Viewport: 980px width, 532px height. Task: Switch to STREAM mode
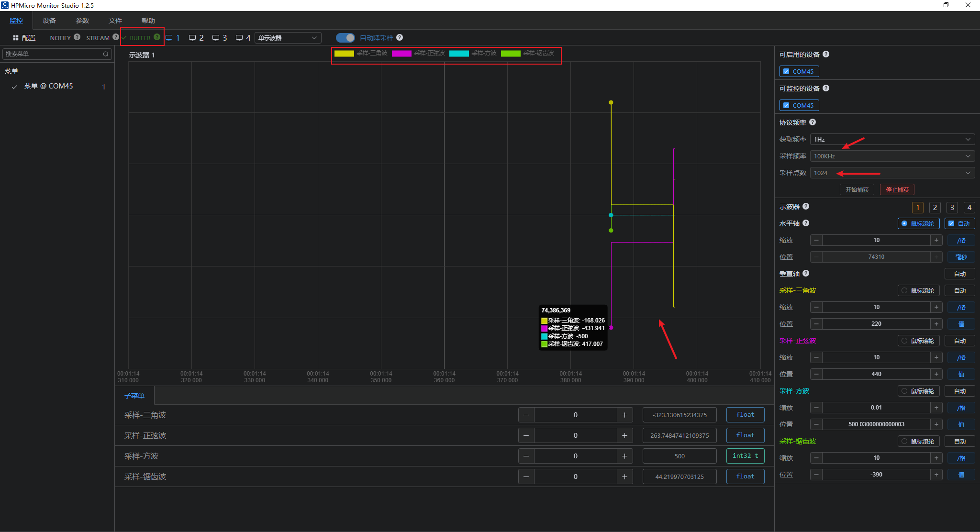(x=98, y=38)
